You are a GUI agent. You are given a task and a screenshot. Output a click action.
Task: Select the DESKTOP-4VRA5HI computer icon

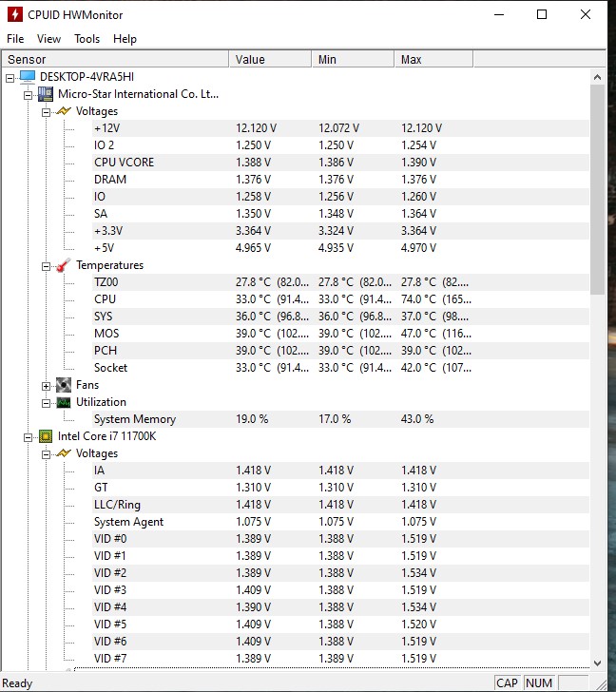click(28, 77)
